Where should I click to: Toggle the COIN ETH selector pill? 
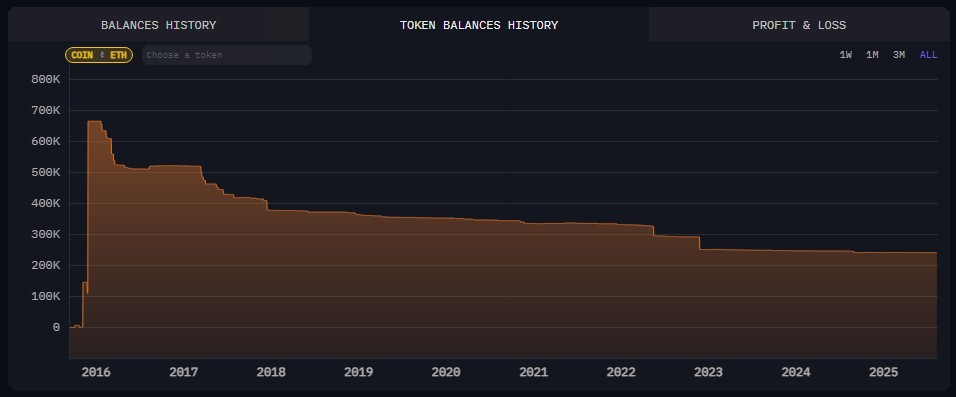(x=99, y=55)
